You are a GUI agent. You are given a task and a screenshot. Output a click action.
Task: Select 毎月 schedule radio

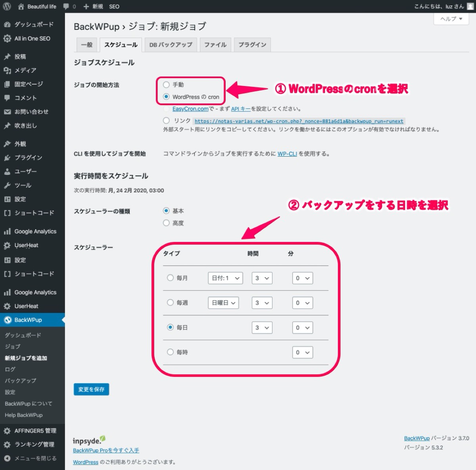[x=171, y=278]
